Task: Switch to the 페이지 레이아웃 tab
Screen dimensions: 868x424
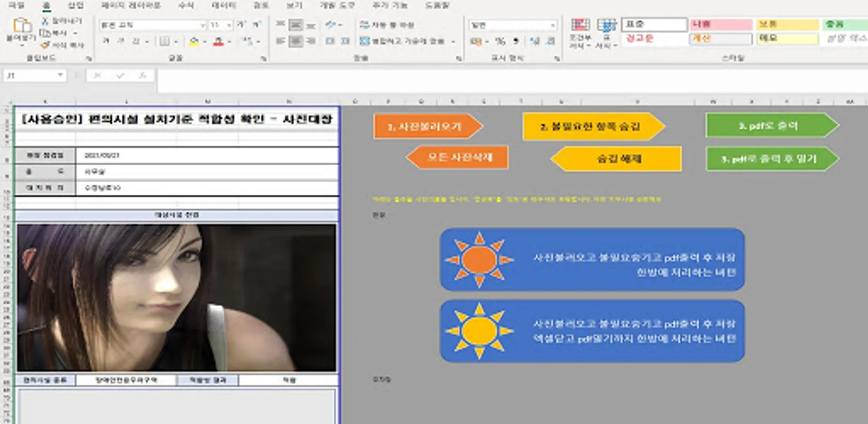Action: click(x=130, y=6)
